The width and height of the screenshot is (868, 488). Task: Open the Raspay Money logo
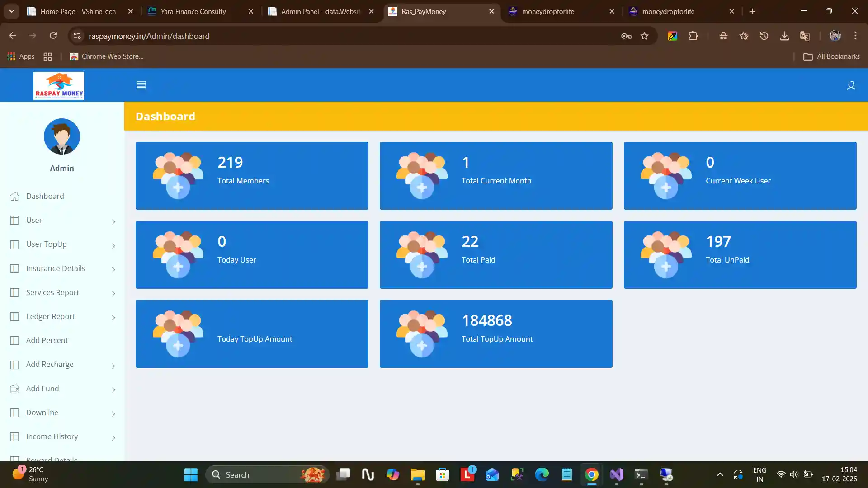click(58, 85)
